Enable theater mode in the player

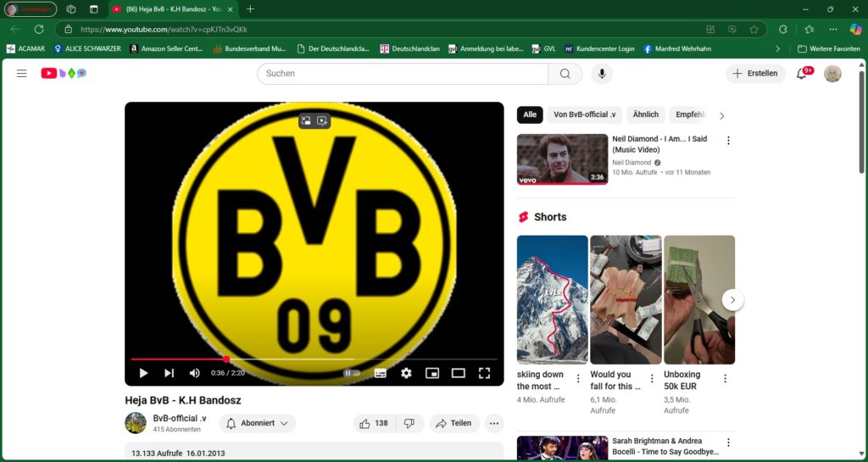pyautogui.click(x=459, y=373)
